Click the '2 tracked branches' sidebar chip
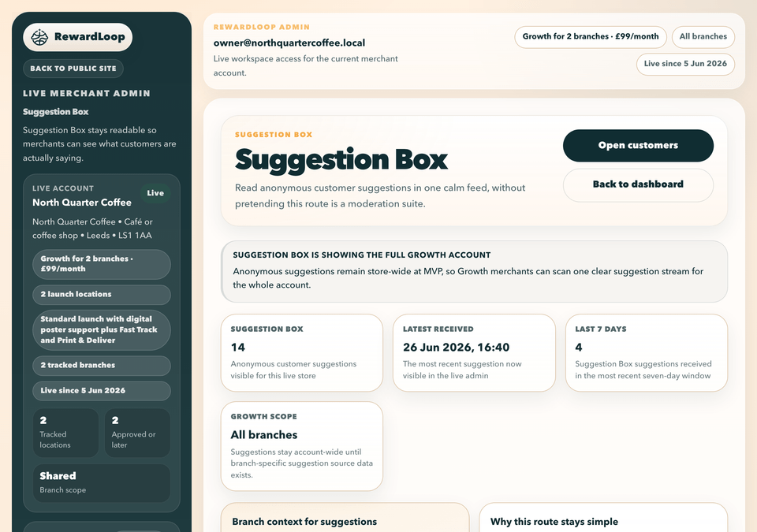Image resolution: width=757 pixels, height=532 pixels. (102, 366)
